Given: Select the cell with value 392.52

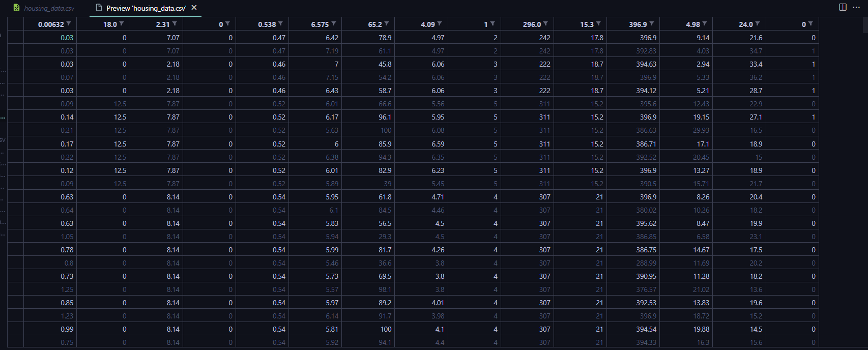Looking at the screenshot, I should pos(633,157).
